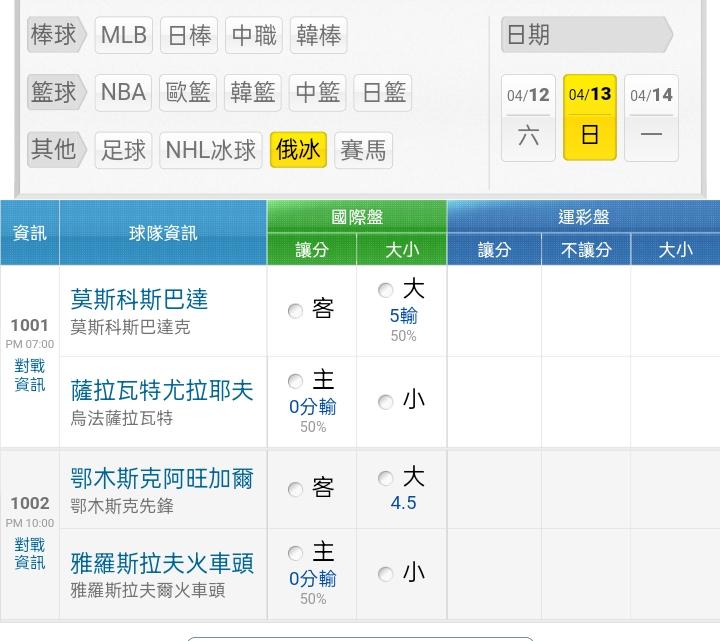This screenshot has width=720, height=641.
Task: Click the 運彩盤 column header
Action: pyautogui.click(x=584, y=217)
